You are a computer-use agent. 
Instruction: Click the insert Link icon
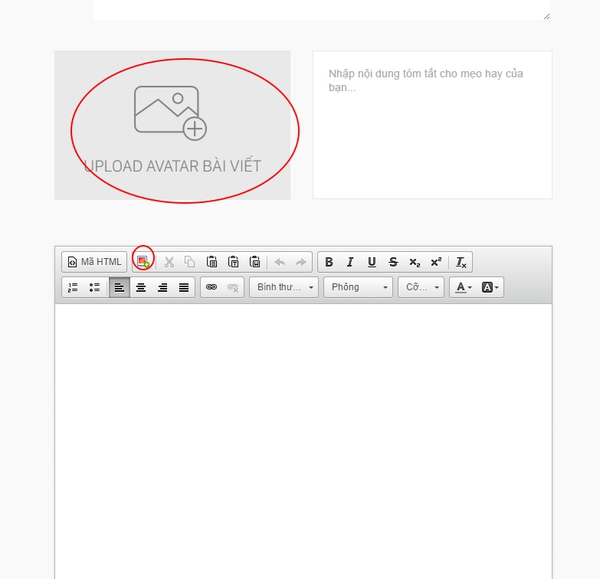click(x=211, y=287)
